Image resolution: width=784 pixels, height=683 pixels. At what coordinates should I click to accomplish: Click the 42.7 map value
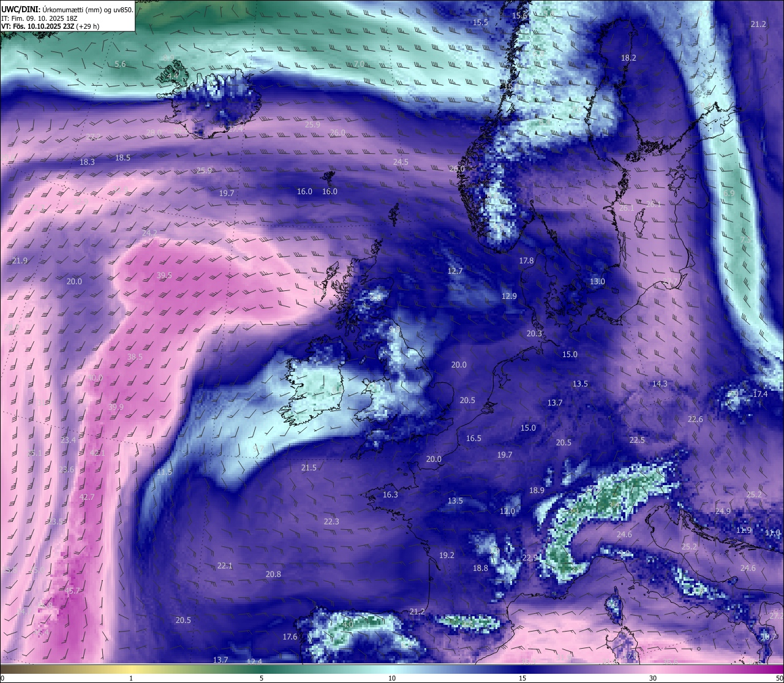87,497
